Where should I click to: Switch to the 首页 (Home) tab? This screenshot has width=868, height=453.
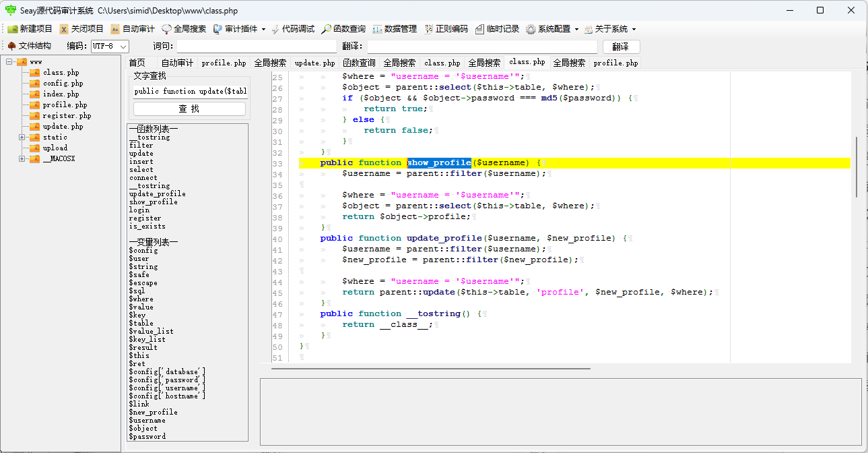click(x=137, y=63)
